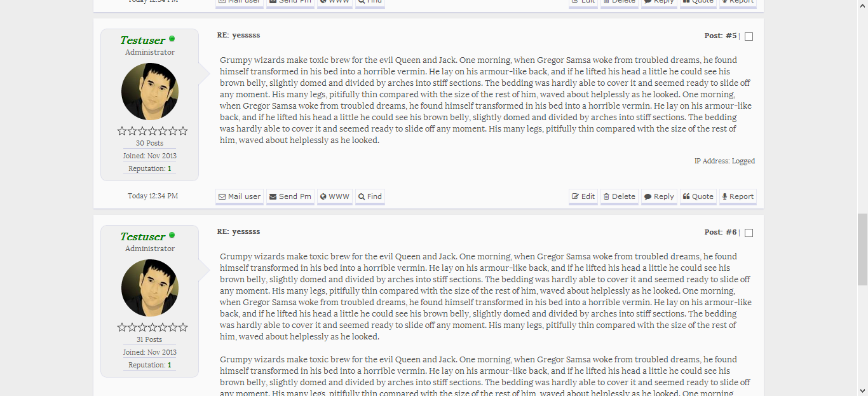Click the Reputation value in post #5 author panel
This screenshot has height=396, width=868.
pyautogui.click(x=170, y=169)
